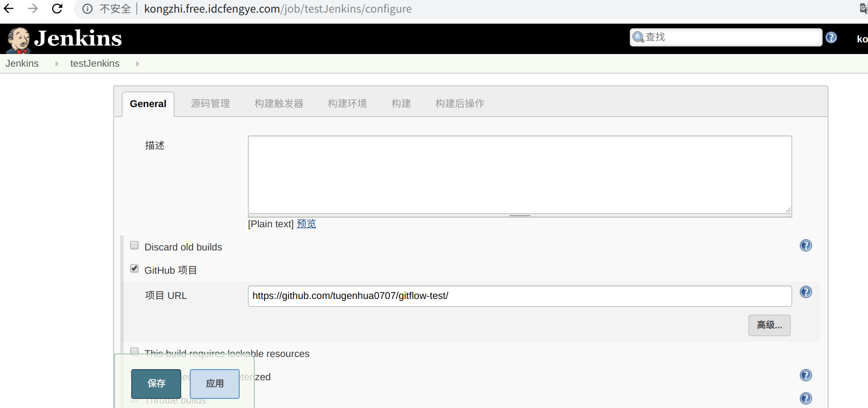This screenshot has height=408, width=868.
Task: Open the 预览 link
Action: pyautogui.click(x=306, y=224)
